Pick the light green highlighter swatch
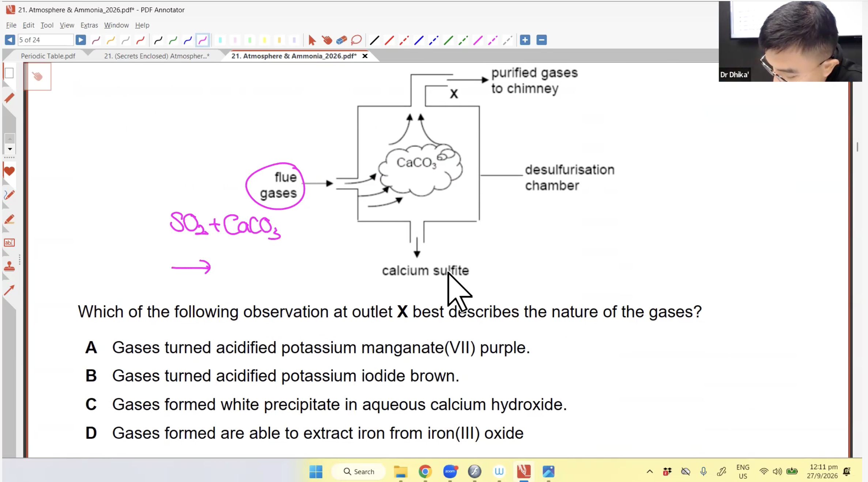Viewport: 868px width, 482px height. (x=250, y=40)
